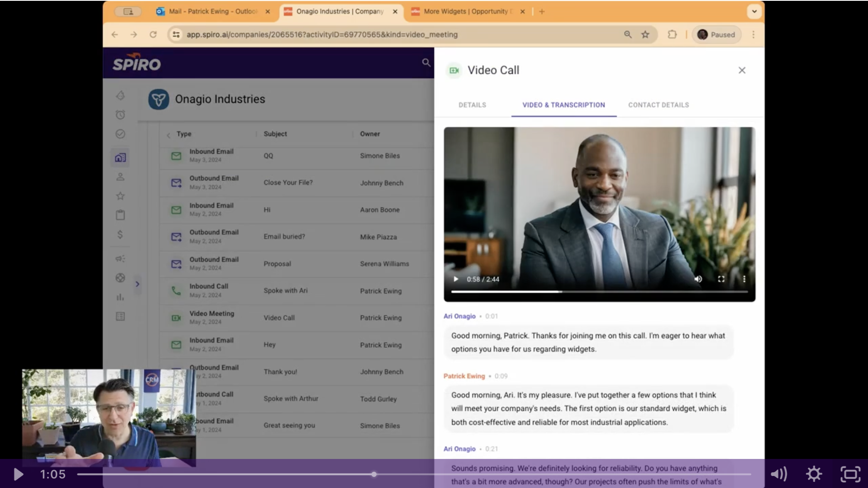Image resolution: width=868 pixels, height=488 pixels.
Task: Switch to the Details tab
Action: click(472, 105)
